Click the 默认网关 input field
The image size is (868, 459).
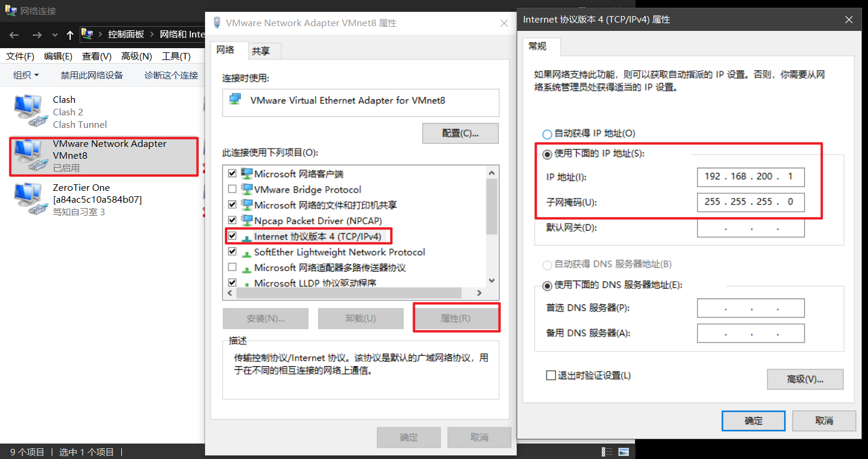pos(750,228)
